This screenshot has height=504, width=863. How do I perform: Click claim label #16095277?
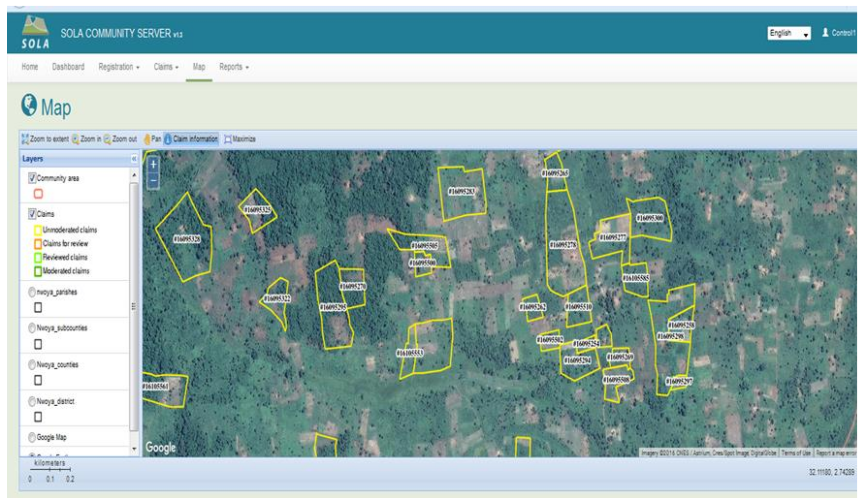(x=613, y=237)
